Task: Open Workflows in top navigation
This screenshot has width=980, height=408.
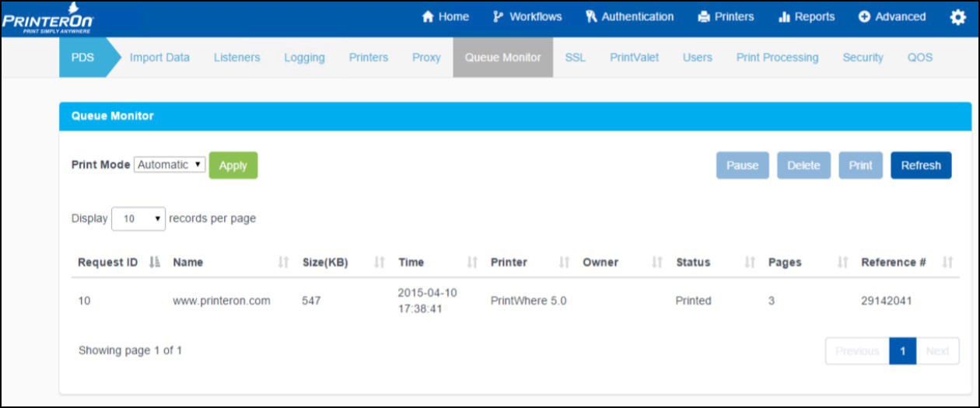Action: (527, 16)
